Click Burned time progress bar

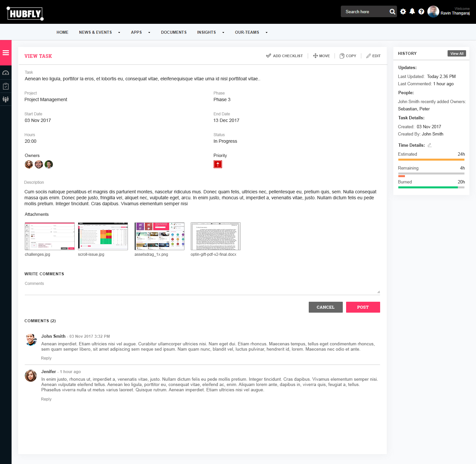tap(431, 187)
